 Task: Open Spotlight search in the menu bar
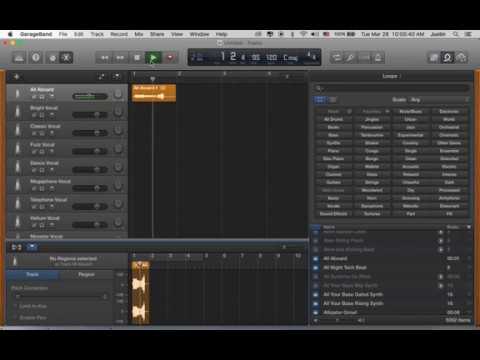tap(455, 34)
